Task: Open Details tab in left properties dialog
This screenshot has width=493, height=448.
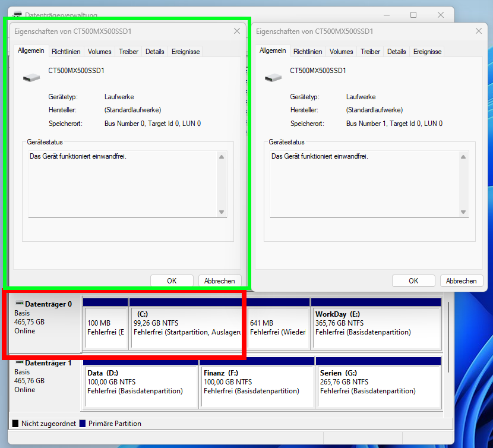Action: click(x=154, y=52)
